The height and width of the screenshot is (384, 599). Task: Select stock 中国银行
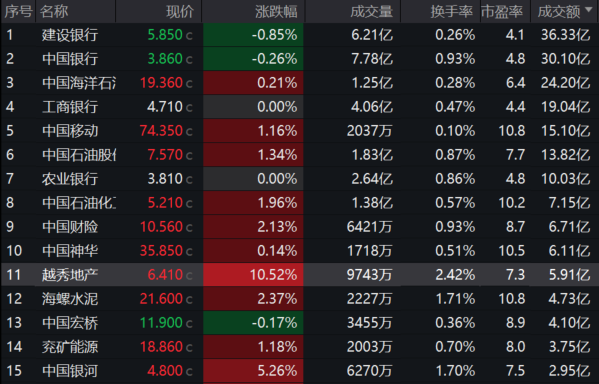tap(70, 59)
